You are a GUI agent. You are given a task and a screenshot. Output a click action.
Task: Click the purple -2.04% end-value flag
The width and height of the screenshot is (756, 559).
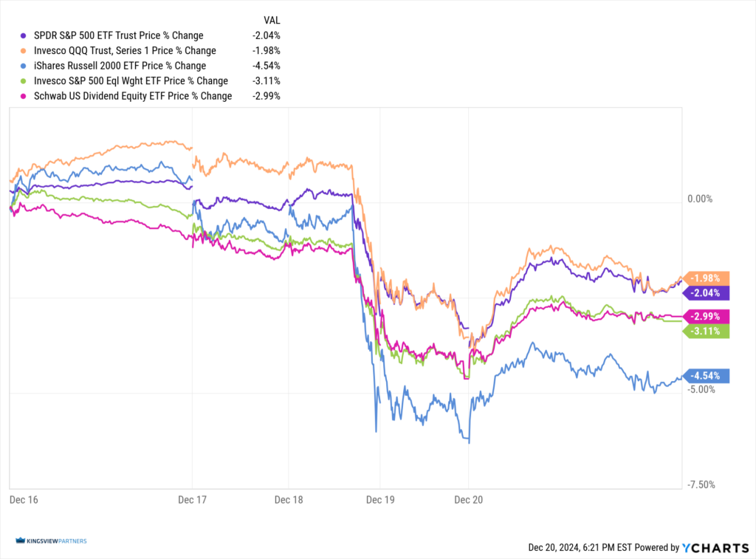708,293
